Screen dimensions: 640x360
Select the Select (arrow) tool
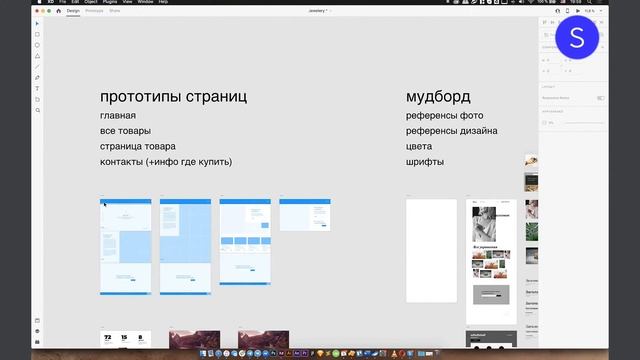point(37,24)
